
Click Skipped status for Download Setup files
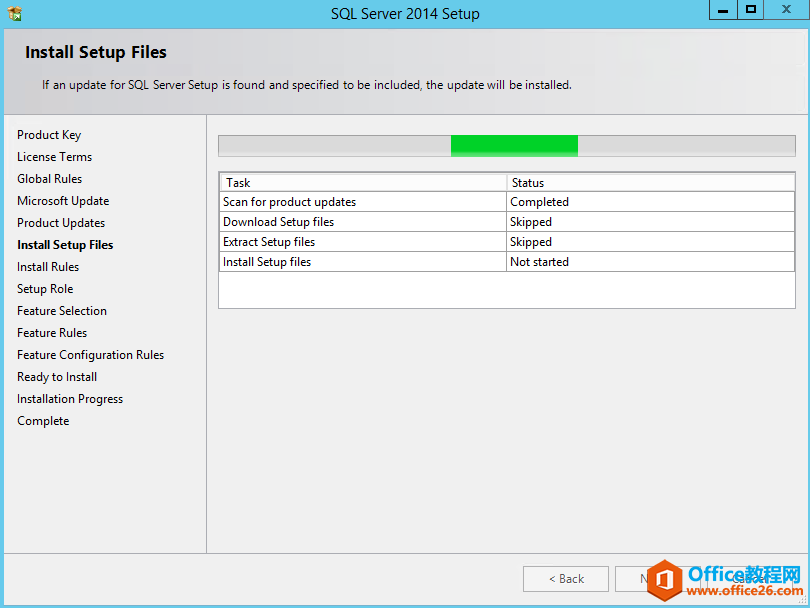pos(650,222)
